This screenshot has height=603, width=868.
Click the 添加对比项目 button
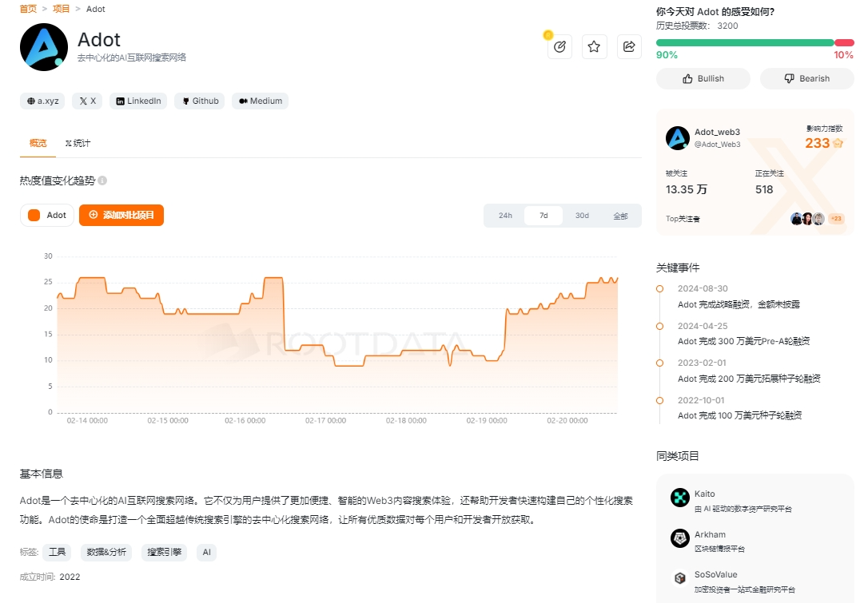121,215
